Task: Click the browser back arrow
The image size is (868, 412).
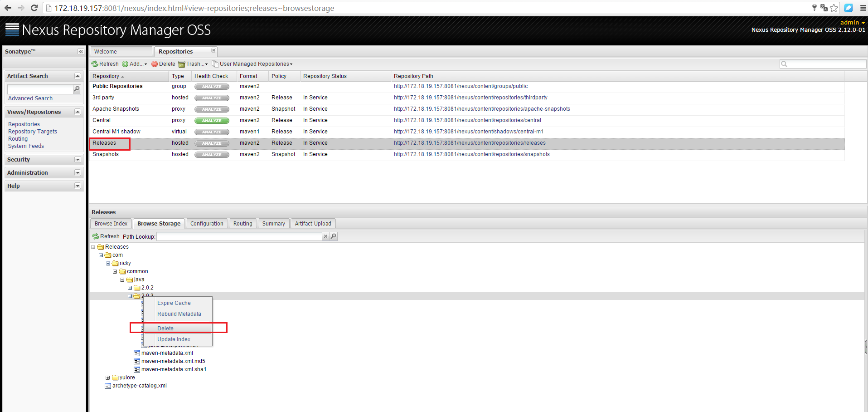Action: tap(8, 8)
